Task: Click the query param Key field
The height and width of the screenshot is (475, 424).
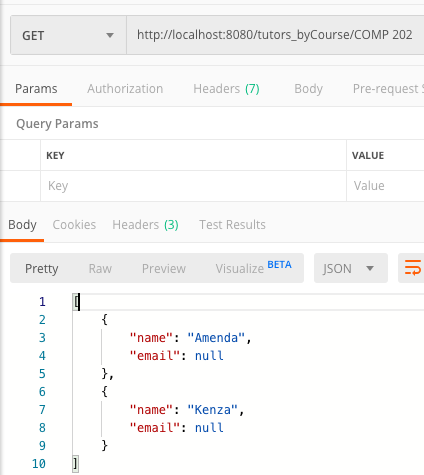Action: click(193, 186)
